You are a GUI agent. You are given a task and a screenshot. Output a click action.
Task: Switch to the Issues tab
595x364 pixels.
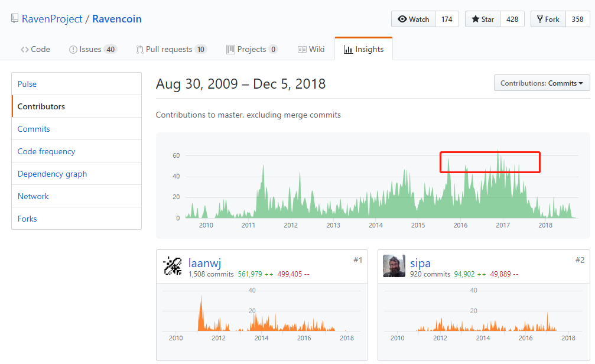coord(93,50)
